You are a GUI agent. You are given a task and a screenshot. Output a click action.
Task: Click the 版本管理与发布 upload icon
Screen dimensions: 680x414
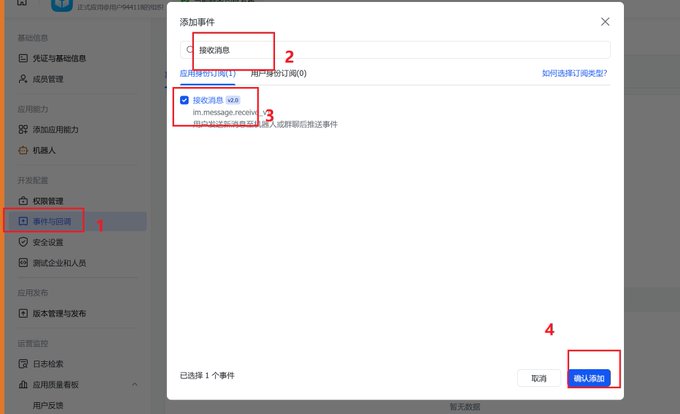click(23, 313)
